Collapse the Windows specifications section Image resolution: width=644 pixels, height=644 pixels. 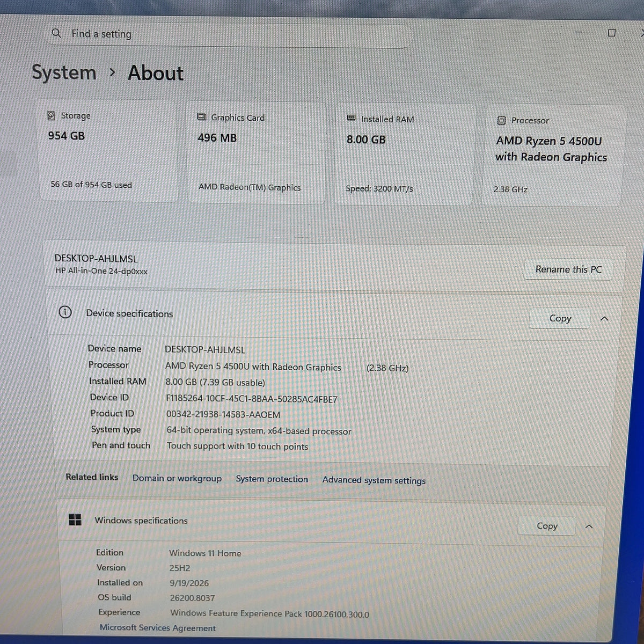[589, 526]
